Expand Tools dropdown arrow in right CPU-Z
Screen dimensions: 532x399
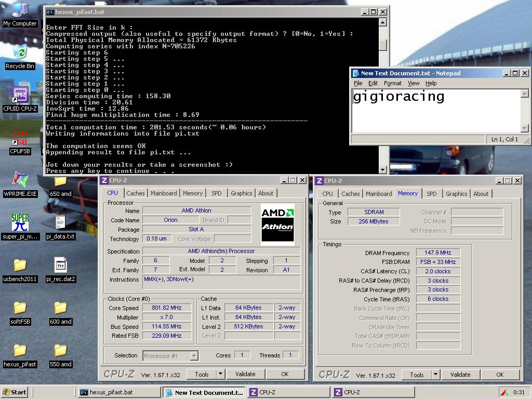pos(435,375)
